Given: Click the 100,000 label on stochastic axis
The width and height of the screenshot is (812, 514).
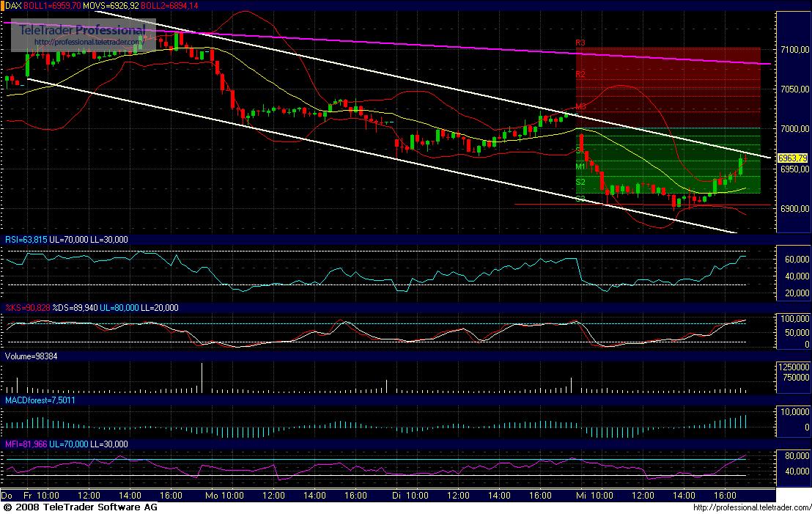Looking at the screenshot, I should click(x=795, y=319).
